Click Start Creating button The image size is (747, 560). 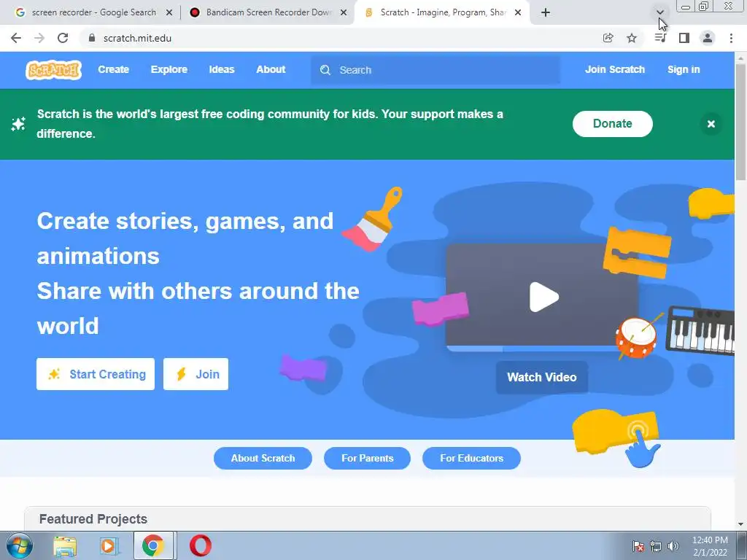click(x=96, y=374)
